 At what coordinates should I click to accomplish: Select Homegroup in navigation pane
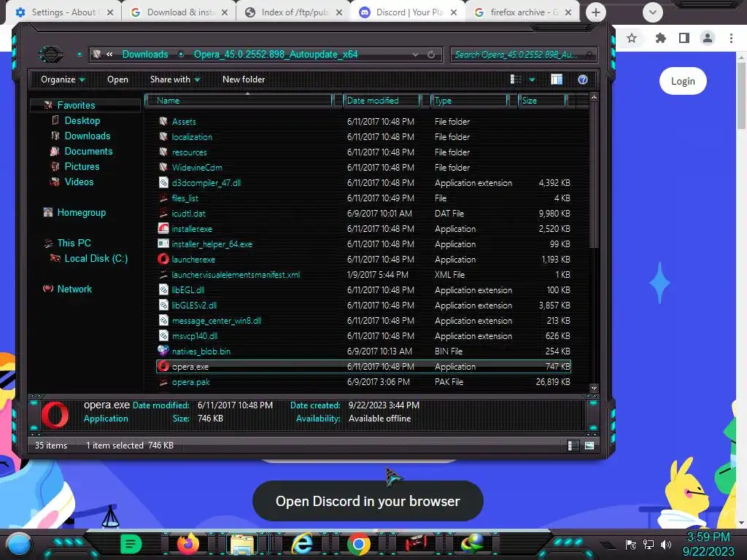click(x=81, y=212)
